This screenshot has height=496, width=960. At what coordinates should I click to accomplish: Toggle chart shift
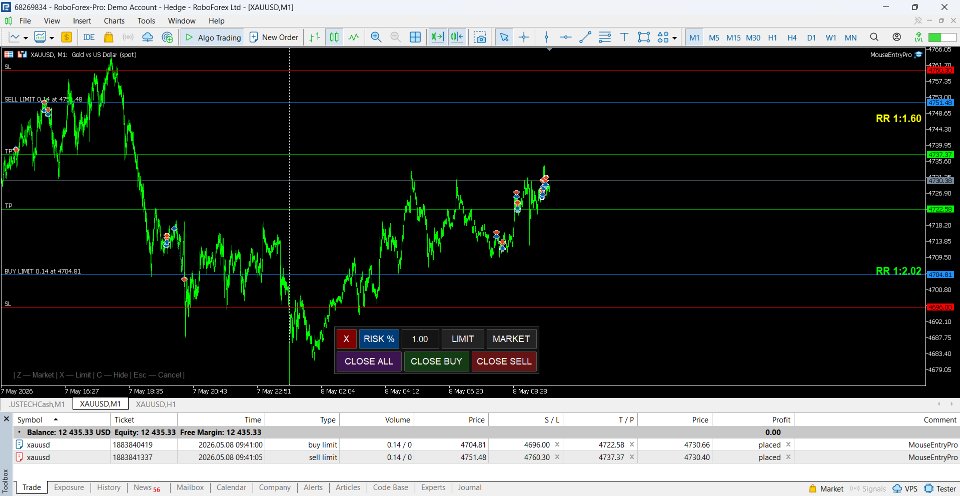[457, 37]
